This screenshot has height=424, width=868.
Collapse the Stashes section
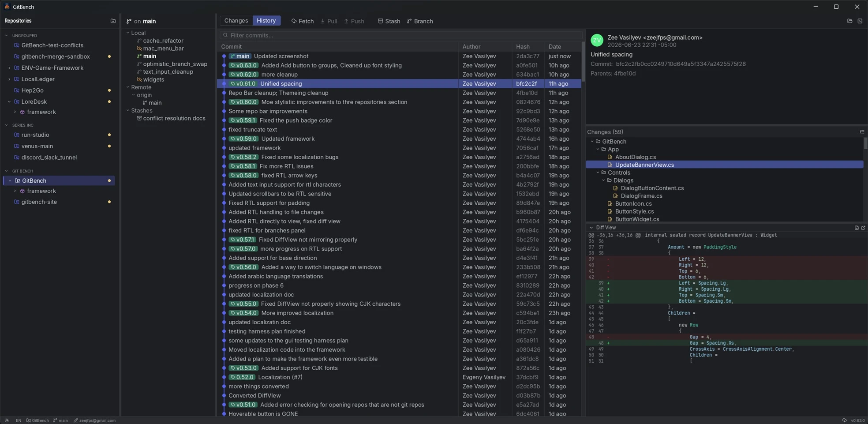pyautogui.click(x=128, y=110)
